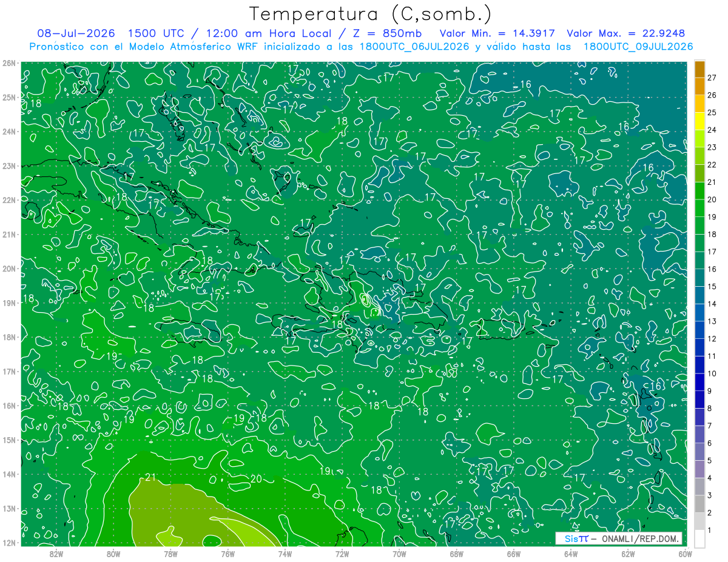Click the "60W" longitude axis label
The image size is (728, 562).
click(685, 554)
